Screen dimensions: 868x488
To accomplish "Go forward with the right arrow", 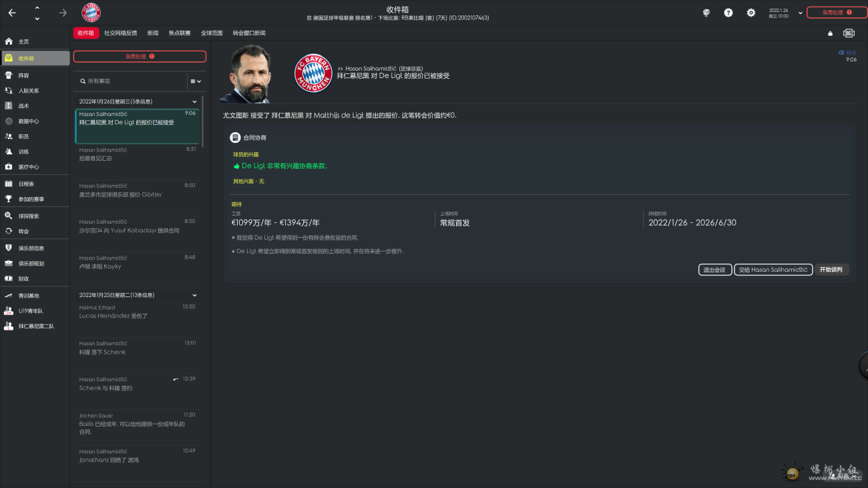I will tap(63, 13).
